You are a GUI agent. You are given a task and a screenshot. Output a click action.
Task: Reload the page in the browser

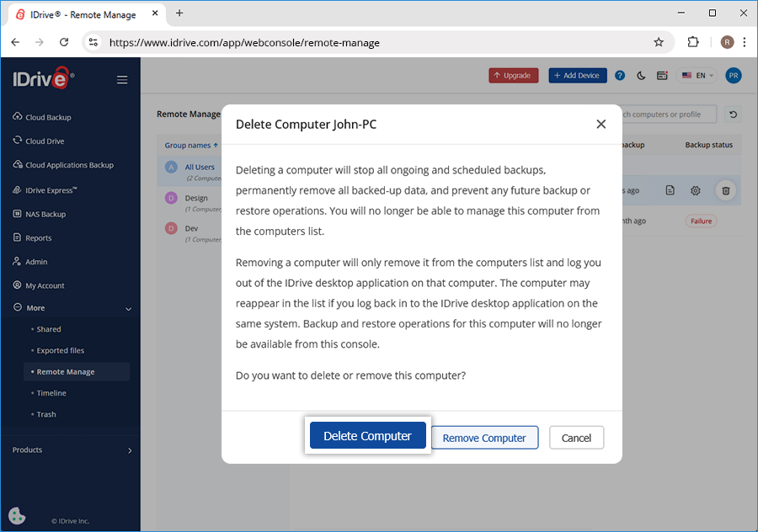pyautogui.click(x=64, y=43)
